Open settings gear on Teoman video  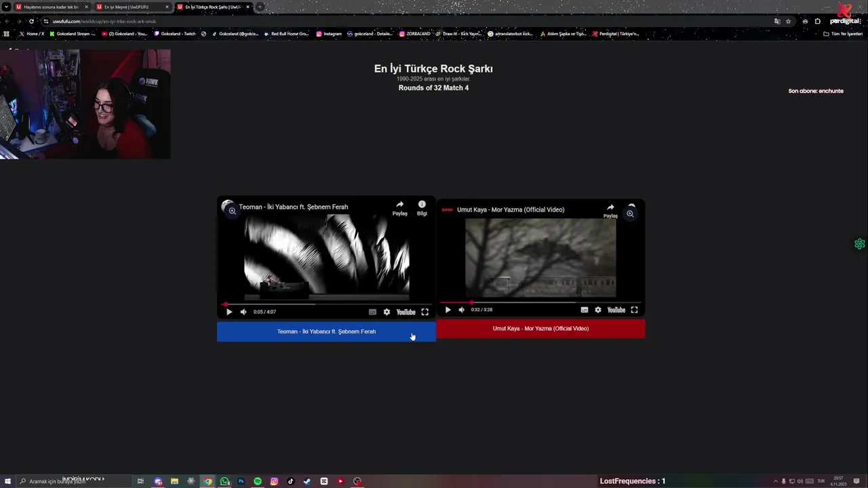(387, 312)
